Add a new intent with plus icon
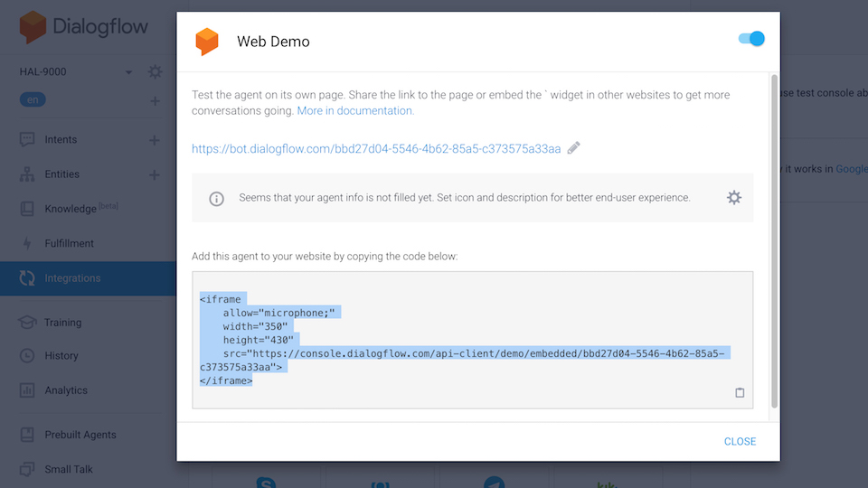The image size is (868, 488). tap(155, 140)
